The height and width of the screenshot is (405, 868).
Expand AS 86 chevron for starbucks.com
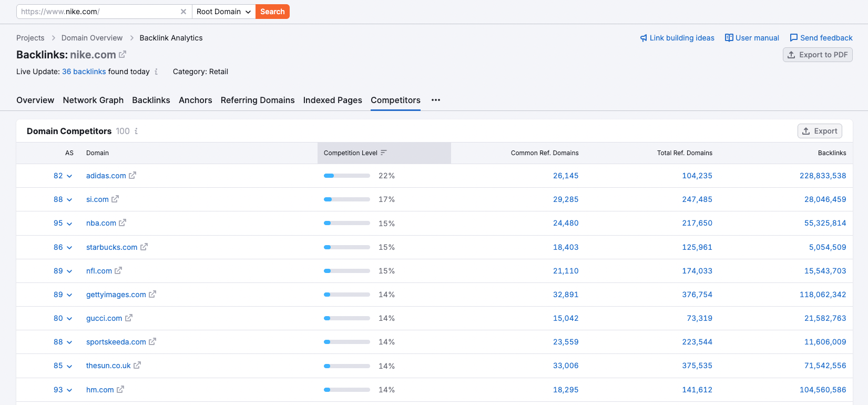69,248
